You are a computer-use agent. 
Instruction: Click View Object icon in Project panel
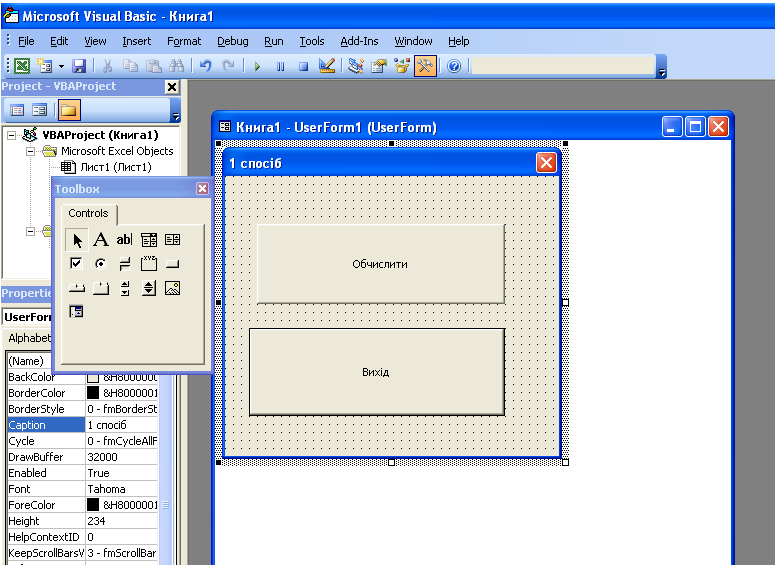[40, 110]
